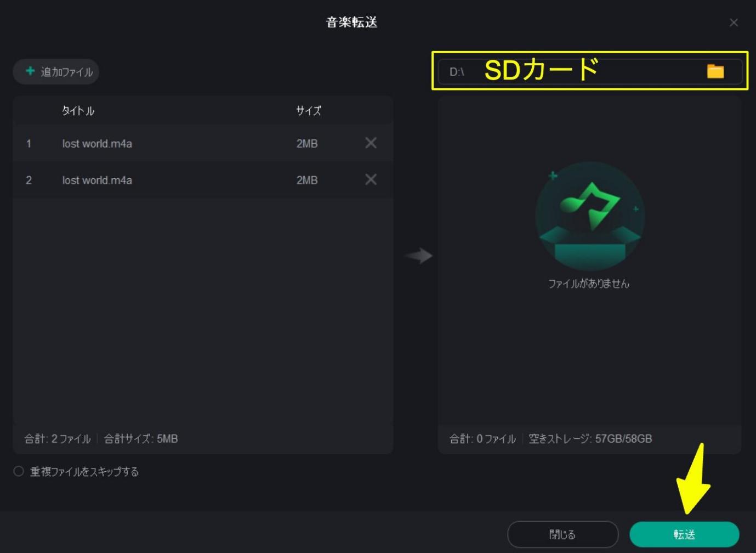This screenshot has height=553, width=756.
Task: Click the タイトル column header
Action: [x=78, y=111]
